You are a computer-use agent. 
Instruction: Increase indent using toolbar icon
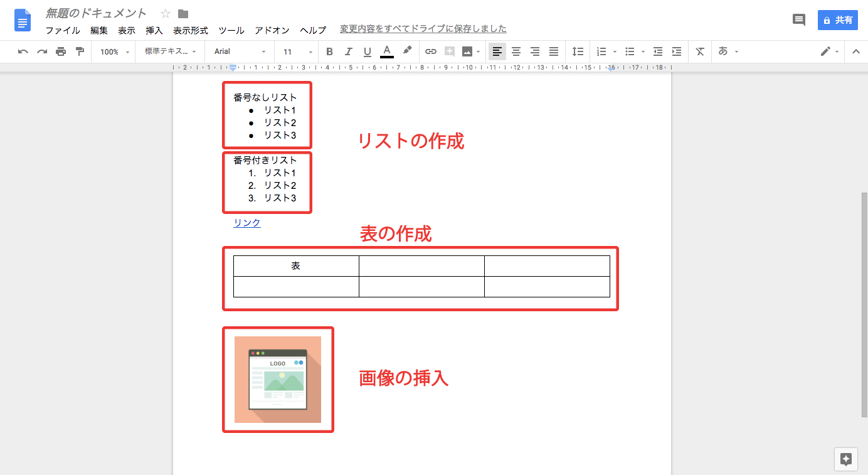point(677,51)
